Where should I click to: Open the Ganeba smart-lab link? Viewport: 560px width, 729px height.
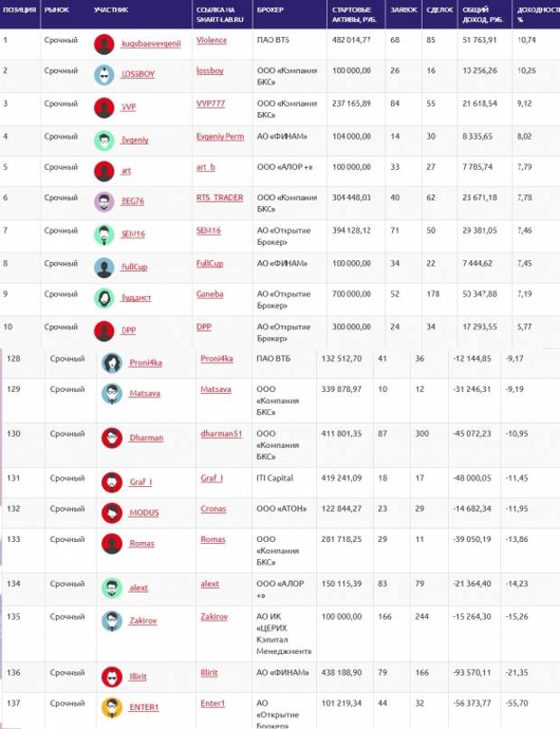[x=210, y=294]
